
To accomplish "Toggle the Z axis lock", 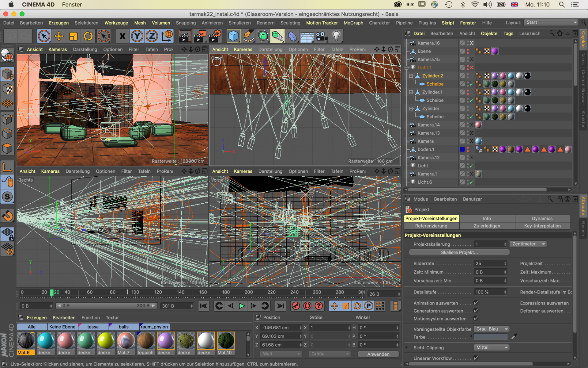I will click(x=152, y=36).
